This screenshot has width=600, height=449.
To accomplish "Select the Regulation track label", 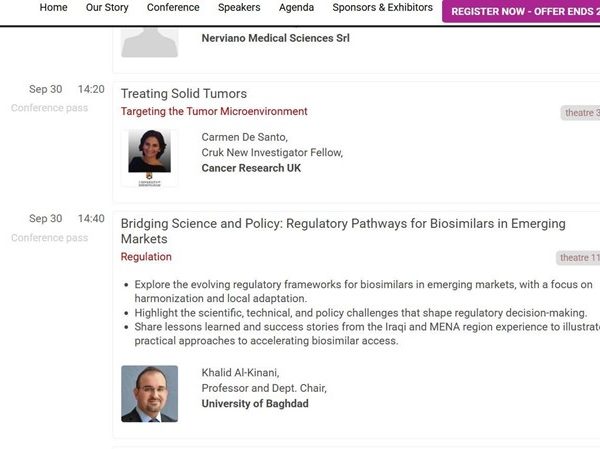I will (x=146, y=257).
